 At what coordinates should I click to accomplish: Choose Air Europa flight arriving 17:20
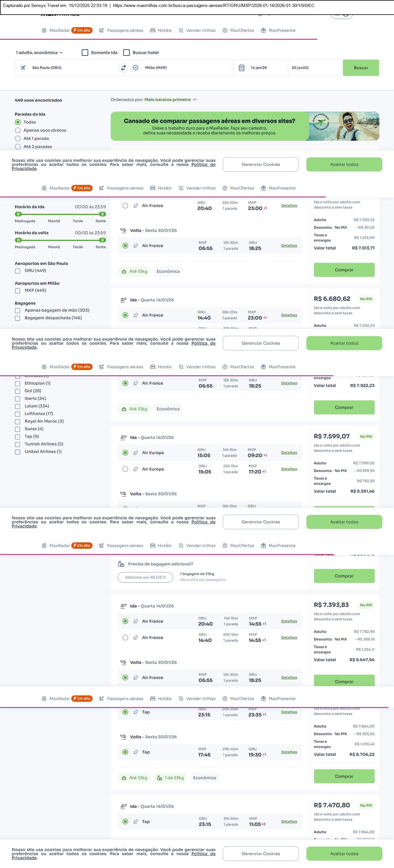click(x=125, y=469)
